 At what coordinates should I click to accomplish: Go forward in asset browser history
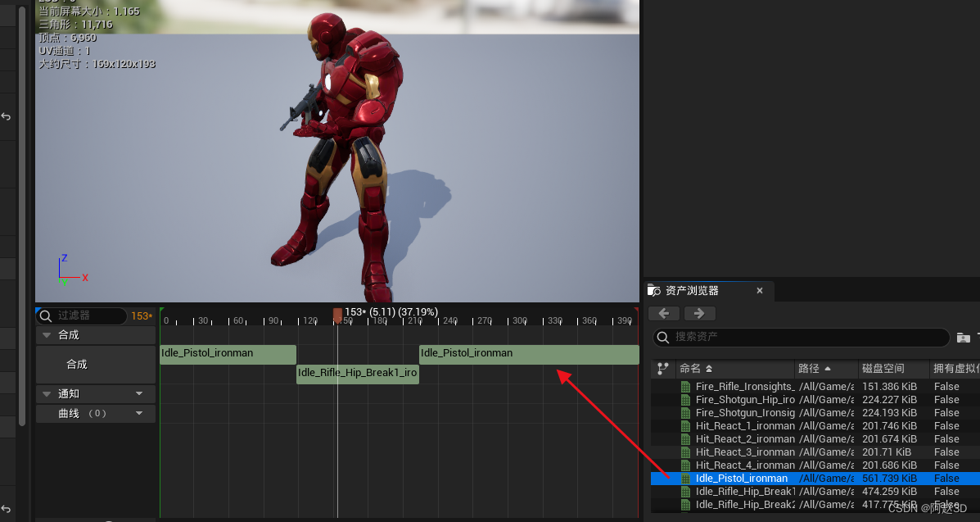pyautogui.click(x=699, y=314)
